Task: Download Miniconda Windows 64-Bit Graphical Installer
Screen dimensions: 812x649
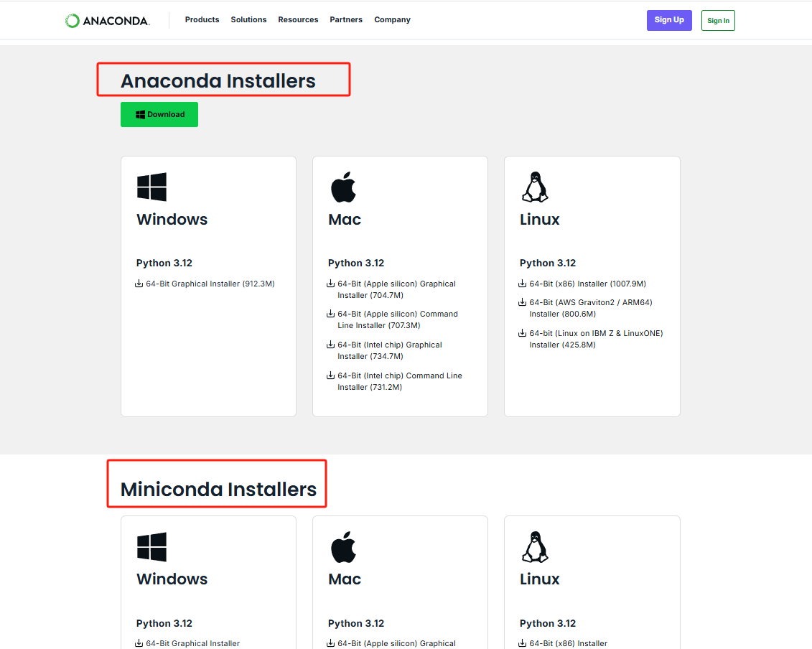Action: 192,643
